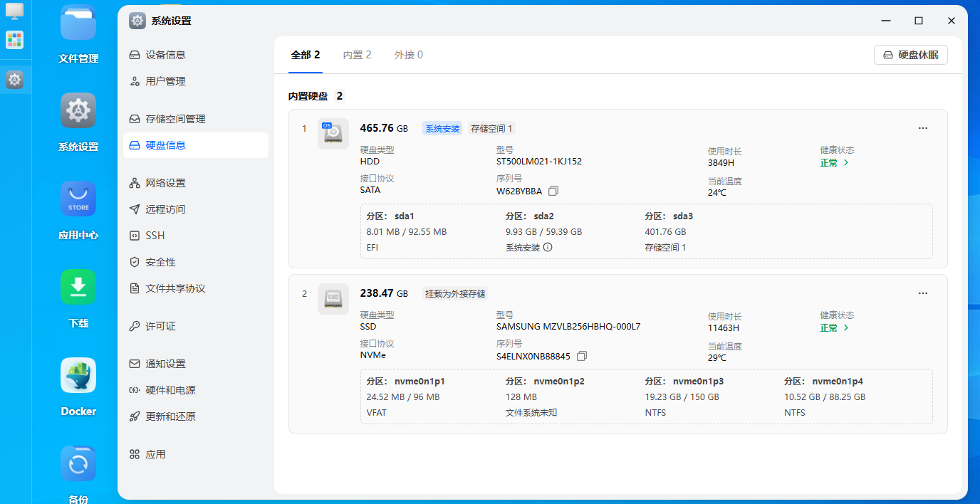The image size is (980, 504).
Task: Click the 硬盘休眠 button
Action: tap(910, 55)
